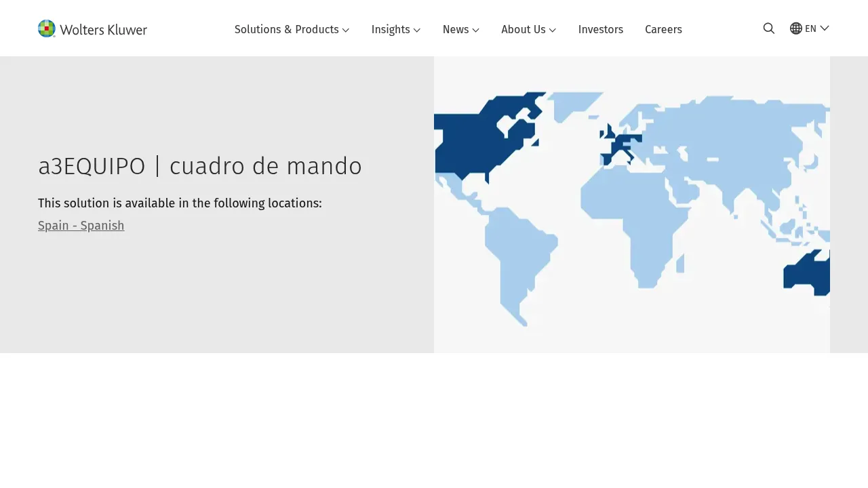Click the world map image

coord(632,205)
